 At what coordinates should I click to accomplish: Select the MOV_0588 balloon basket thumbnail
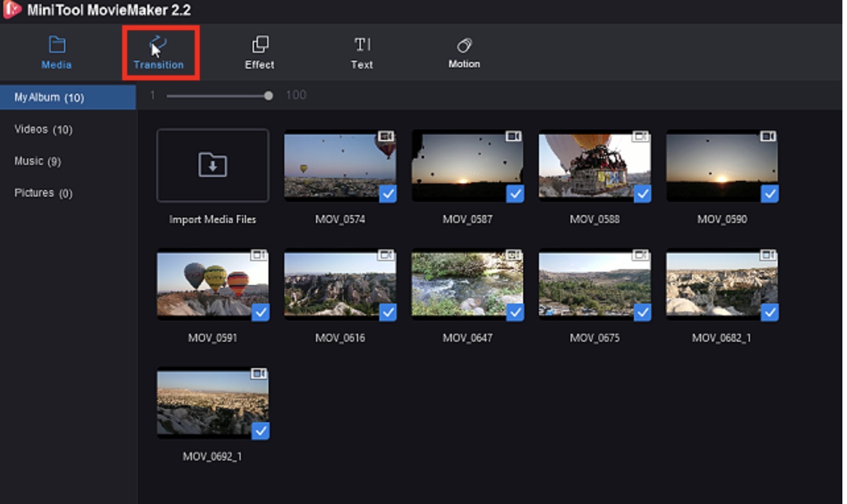pos(595,165)
